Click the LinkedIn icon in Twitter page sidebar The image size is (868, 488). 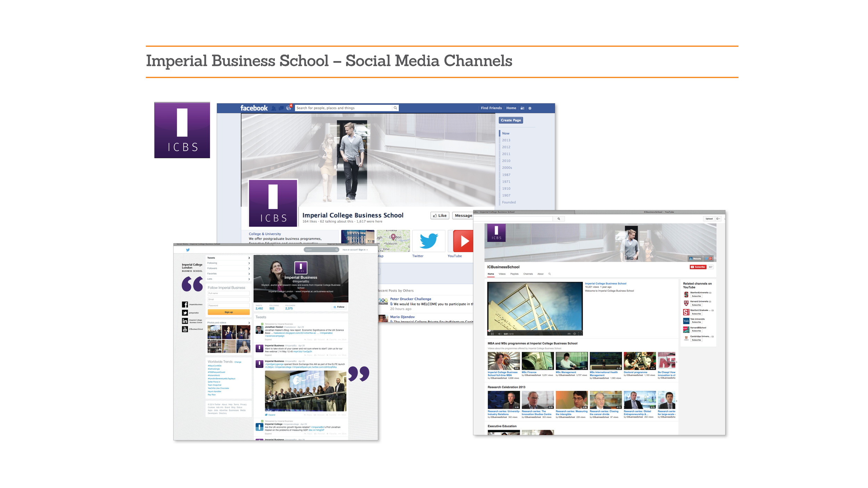coord(185,321)
